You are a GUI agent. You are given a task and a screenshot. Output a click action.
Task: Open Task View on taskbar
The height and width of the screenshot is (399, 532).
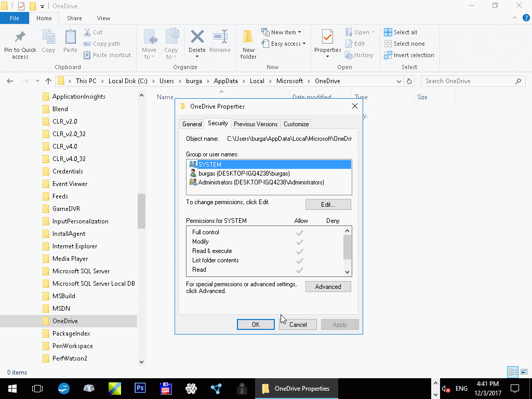[x=37, y=389]
